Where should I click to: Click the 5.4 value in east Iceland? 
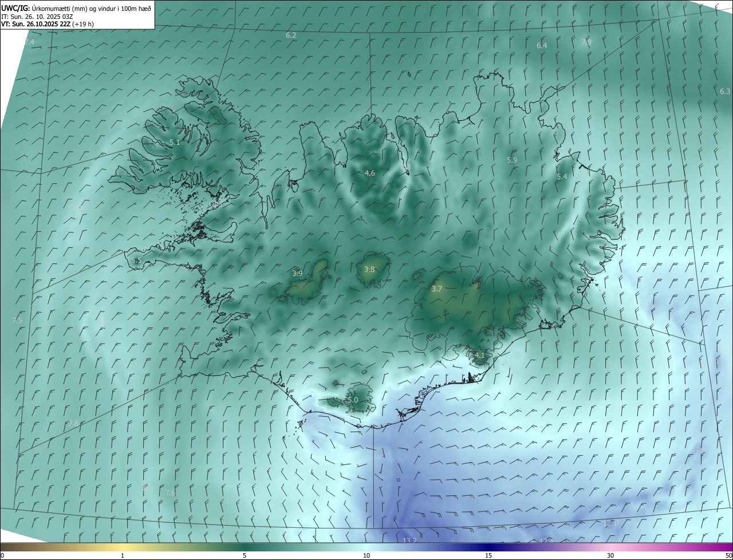coord(562,177)
